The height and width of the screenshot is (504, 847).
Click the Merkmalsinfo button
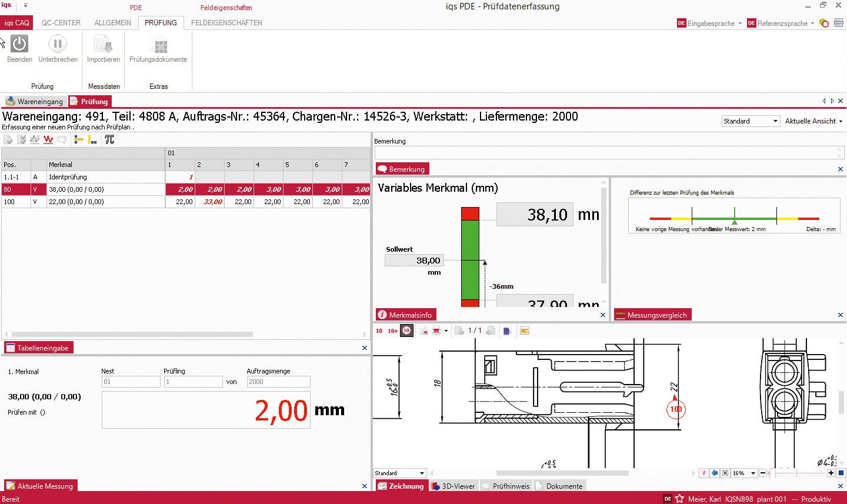[405, 314]
